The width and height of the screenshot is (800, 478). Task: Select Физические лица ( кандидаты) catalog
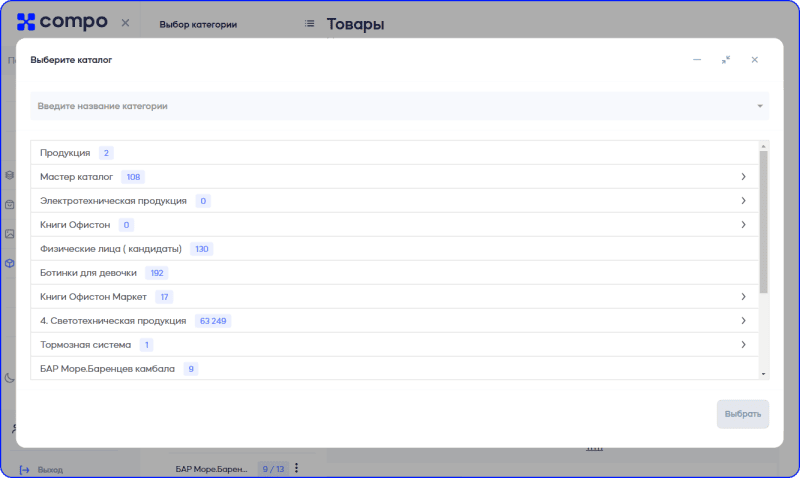coord(394,248)
